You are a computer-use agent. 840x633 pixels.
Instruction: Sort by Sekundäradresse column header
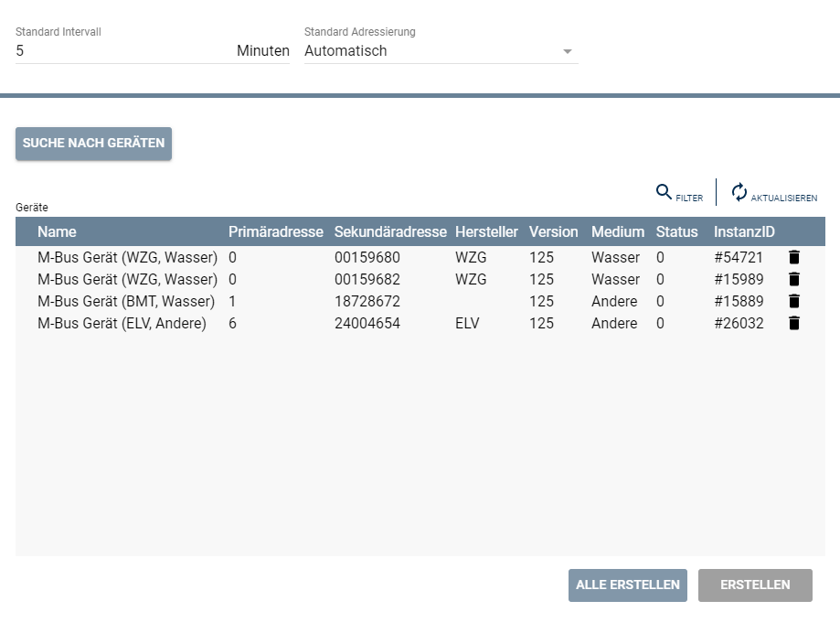click(390, 232)
